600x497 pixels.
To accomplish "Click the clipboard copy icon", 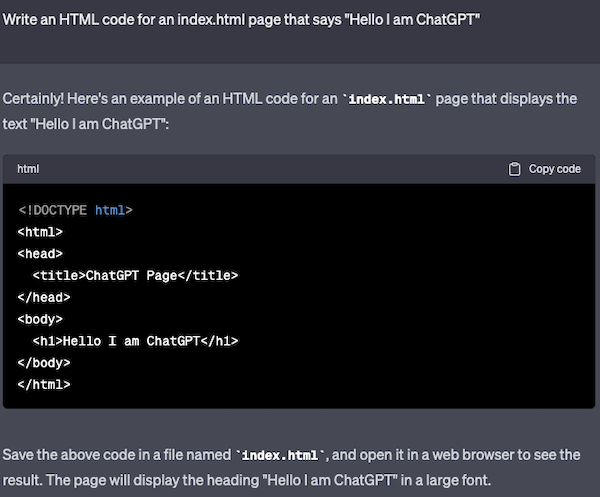I will [514, 169].
